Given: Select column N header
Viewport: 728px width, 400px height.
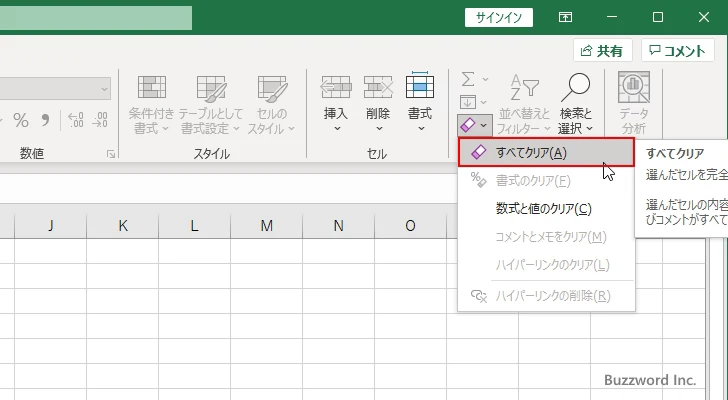Looking at the screenshot, I should pos(338,226).
